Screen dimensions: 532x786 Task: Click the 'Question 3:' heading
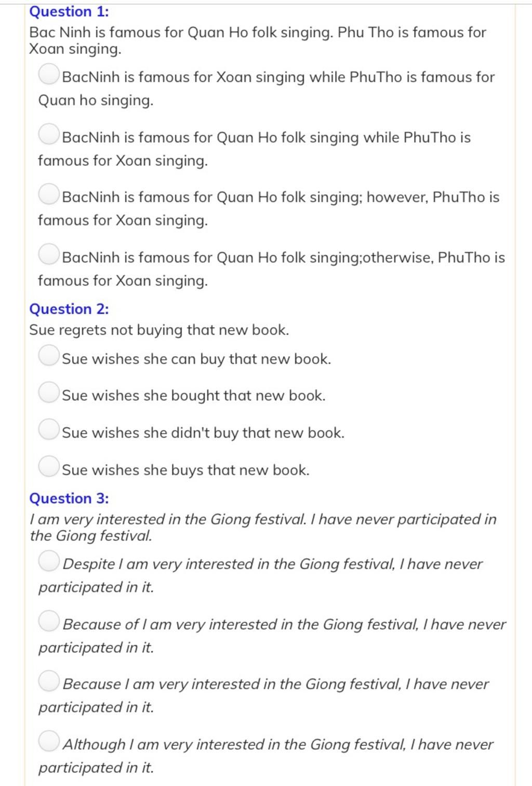(69, 498)
